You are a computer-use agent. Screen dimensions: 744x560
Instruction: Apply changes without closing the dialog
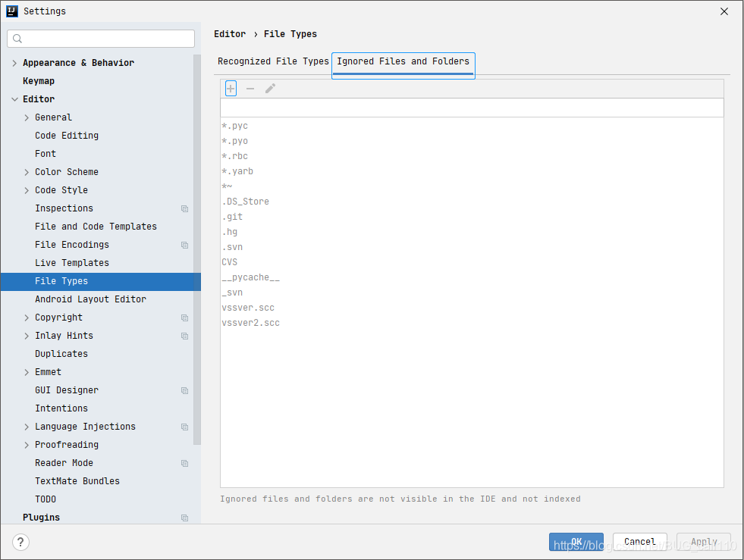coord(704,541)
